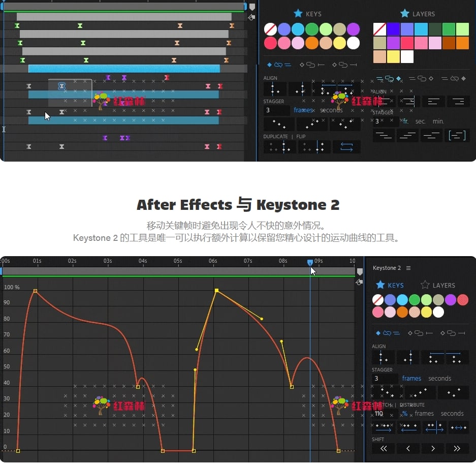The height and width of the screenshot is (466, 476).
Task: Stagger layers ascending in LAYERS panel
Action: 407,135
